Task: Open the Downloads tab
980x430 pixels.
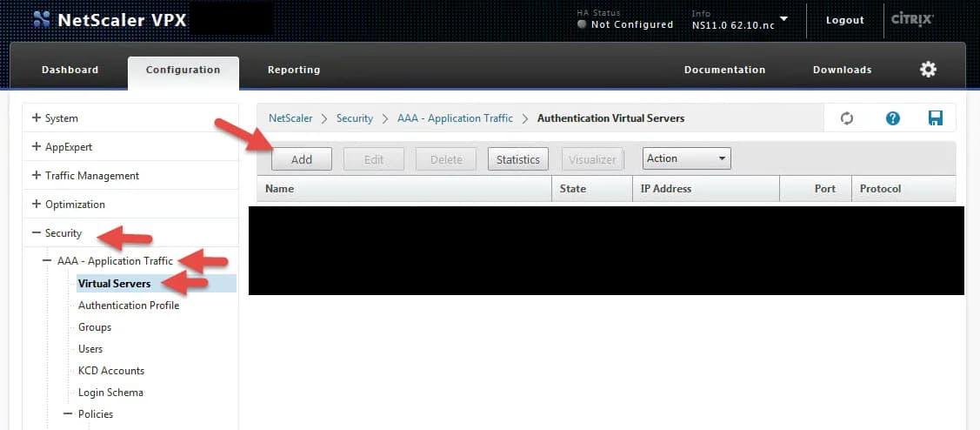Action: pos(842,70)
